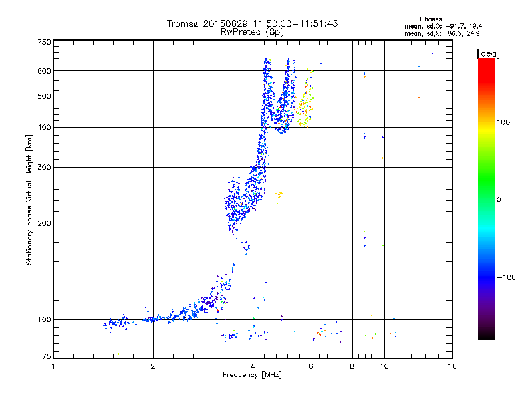Click y-axis tick label '600'

click(x=45, y=71)
